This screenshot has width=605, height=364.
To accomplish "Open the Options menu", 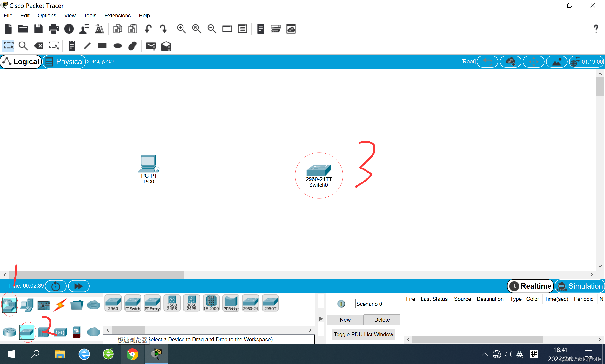I will coord(47,15).
